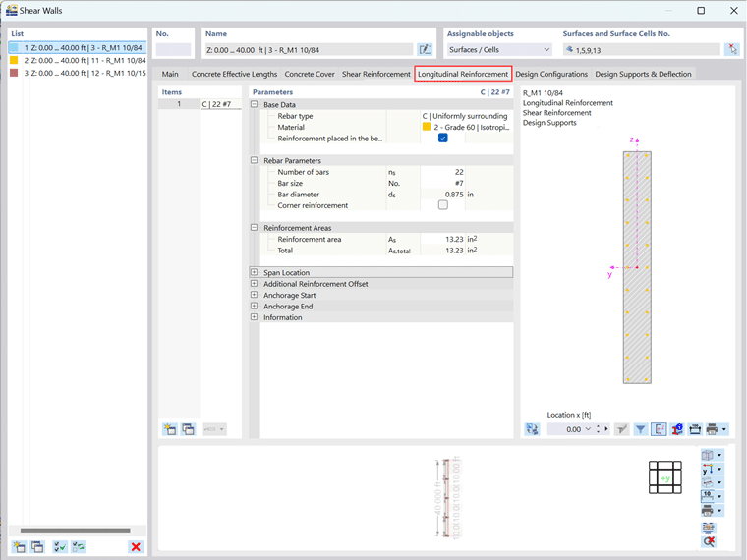
Task: Expand the Span Location section
Action: 255,272
